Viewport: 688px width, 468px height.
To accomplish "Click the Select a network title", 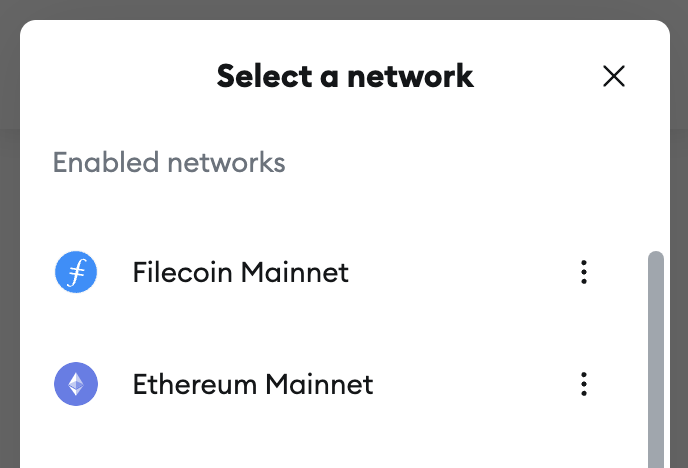I will click(345, 76).
